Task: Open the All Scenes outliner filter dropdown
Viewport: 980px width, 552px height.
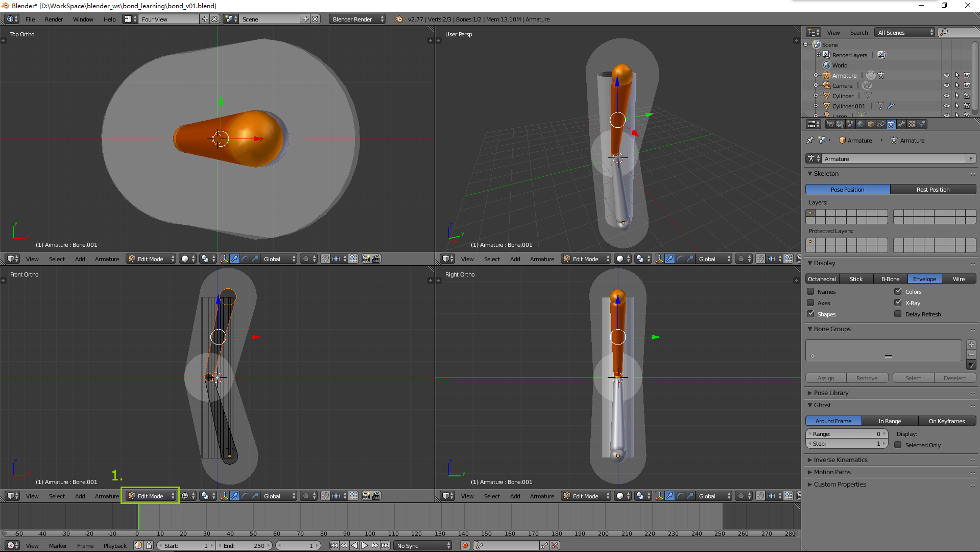Action: coord(904,33)
